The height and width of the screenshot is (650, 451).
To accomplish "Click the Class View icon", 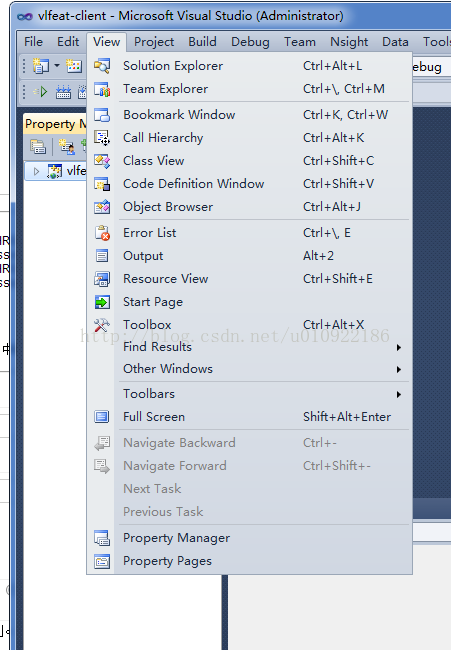I will click(x=102, y=161).
